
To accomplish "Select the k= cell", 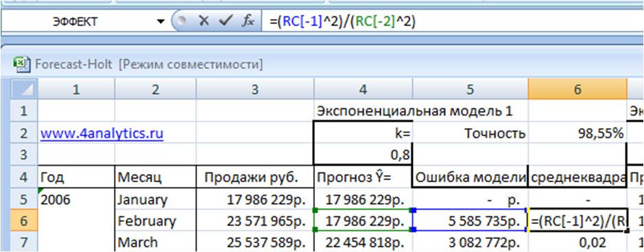I will 363,133.
